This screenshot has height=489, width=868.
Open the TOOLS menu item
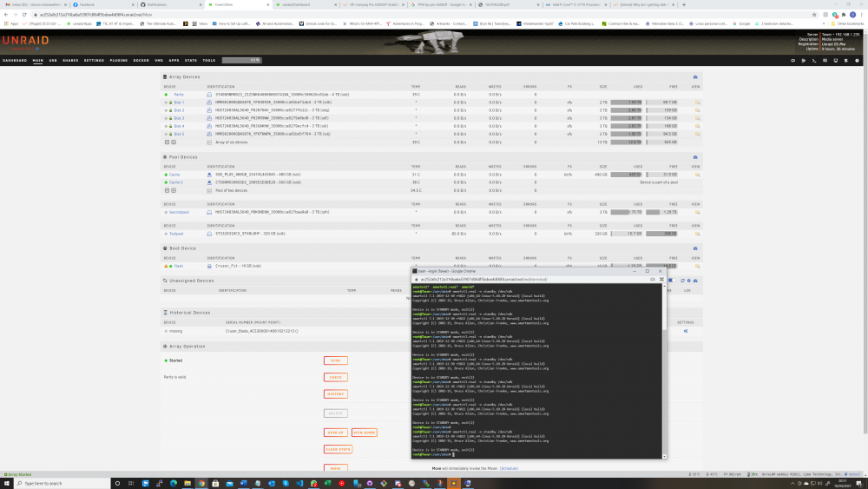click(208, 60)
